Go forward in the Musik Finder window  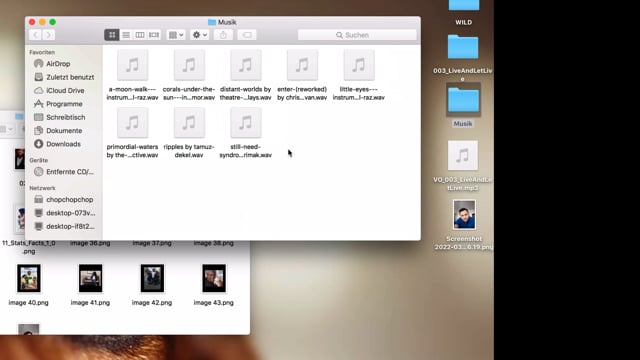(49, 35)
